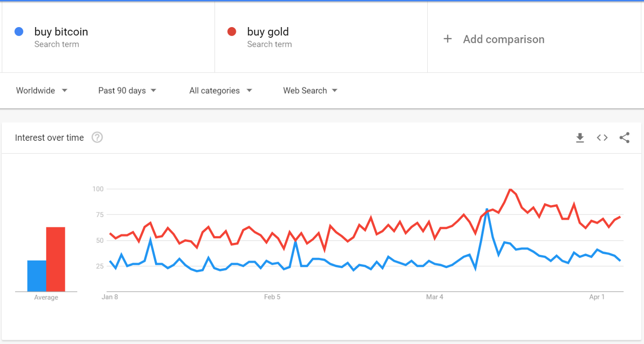This screenshot has width=644, height=344.
Task: Click the blue dot for buy bitcoin
Action: click(x=19, y=32)
